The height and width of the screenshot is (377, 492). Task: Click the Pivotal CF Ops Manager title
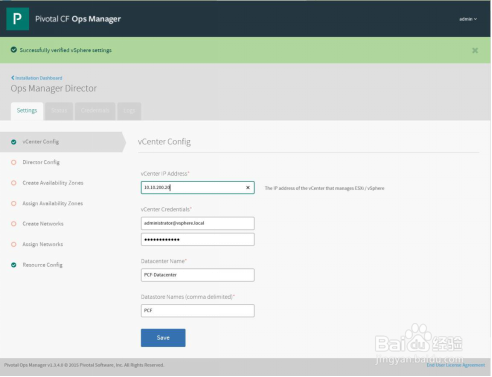(78, 19)
